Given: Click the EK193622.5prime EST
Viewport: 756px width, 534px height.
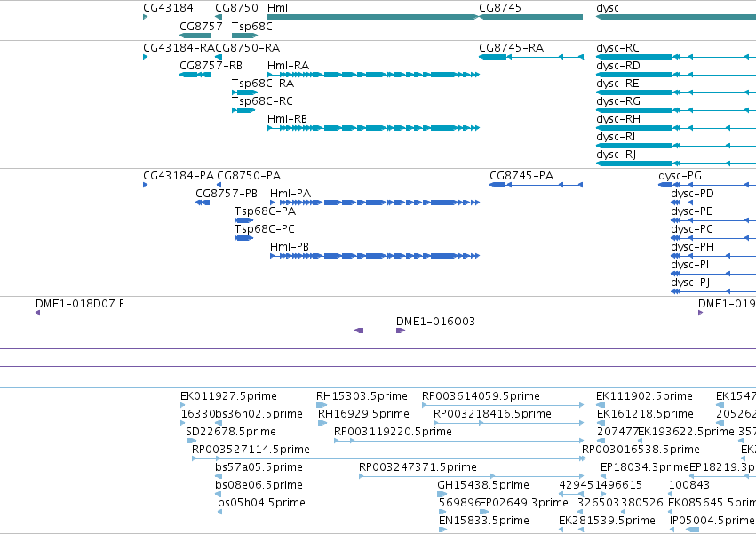Looking at the screenshot, I should coord(641,441).
